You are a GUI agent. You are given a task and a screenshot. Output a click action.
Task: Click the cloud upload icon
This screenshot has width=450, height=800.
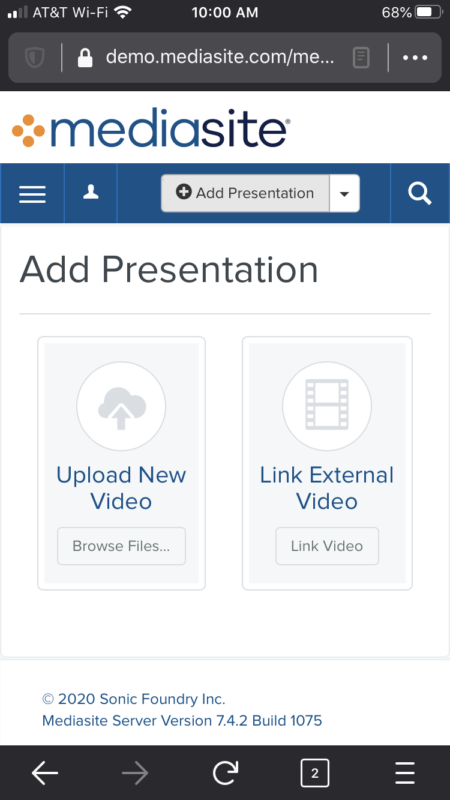point(121,406)
